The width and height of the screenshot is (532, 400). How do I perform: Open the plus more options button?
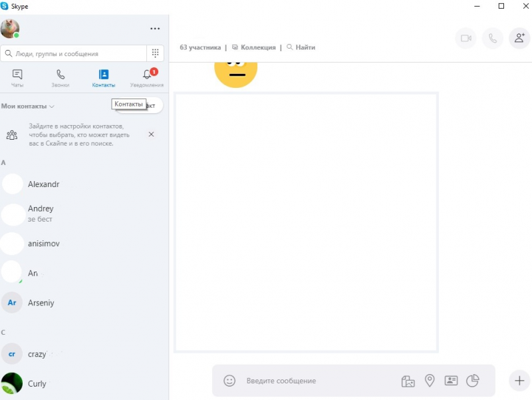[519, 381]
